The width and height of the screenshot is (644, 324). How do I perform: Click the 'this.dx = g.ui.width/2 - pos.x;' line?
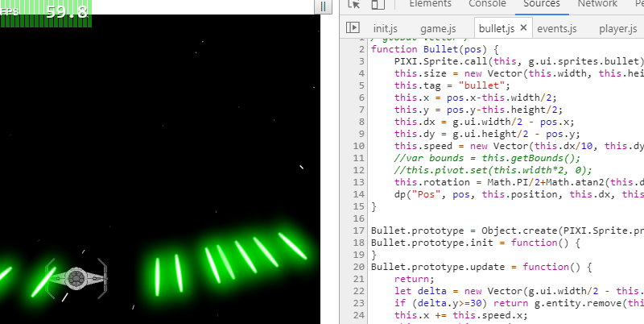point(485,123)
